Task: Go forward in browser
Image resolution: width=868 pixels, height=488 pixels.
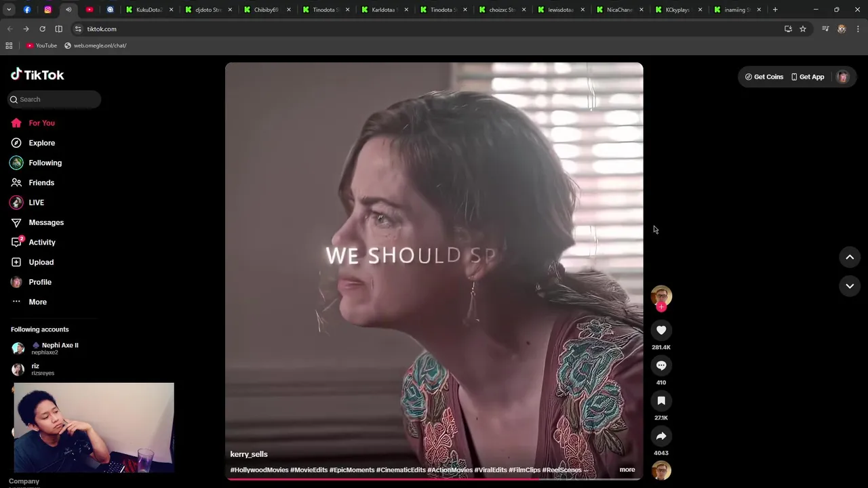Action: point(26,29)
